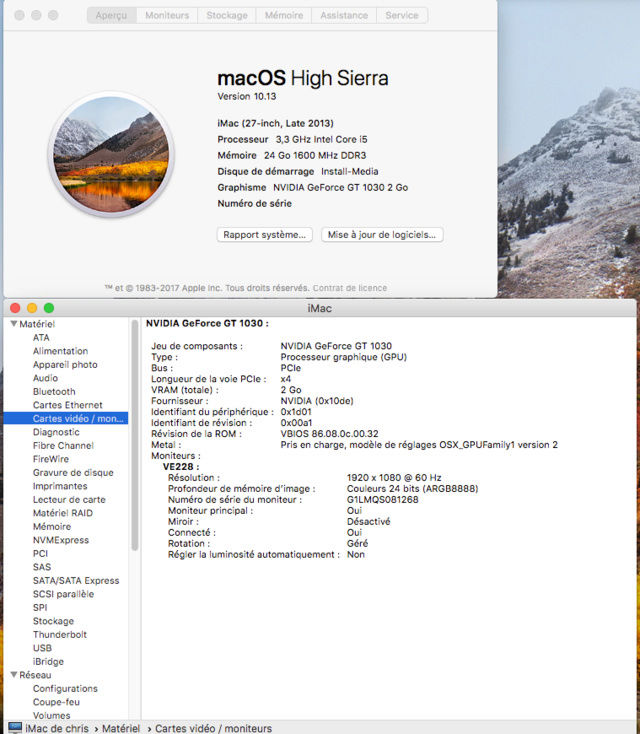Click the Version 10.13 text
The width and height of the screenshot is (640, 734).
247,96
